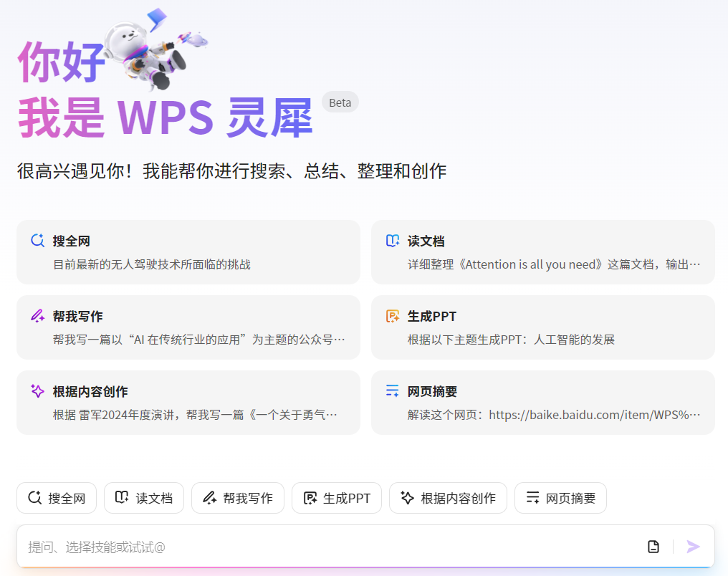This screenshot has width=728, height=576.
Task: Click the orange PPT icon in 生成PPT card
Action: (x=393, y=316)
